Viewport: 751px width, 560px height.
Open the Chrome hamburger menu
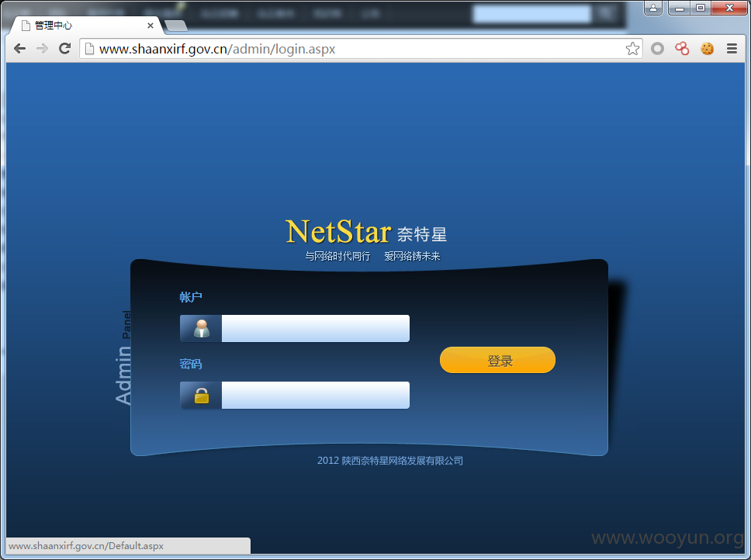(x=732, y=48)
